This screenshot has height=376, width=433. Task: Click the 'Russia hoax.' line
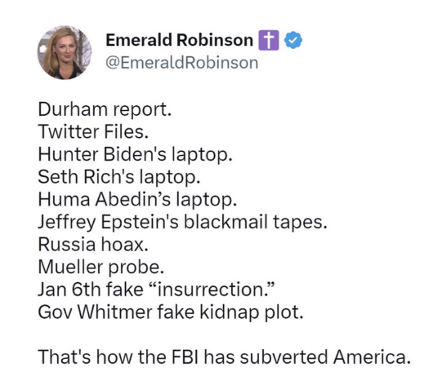tap(93, 244)
